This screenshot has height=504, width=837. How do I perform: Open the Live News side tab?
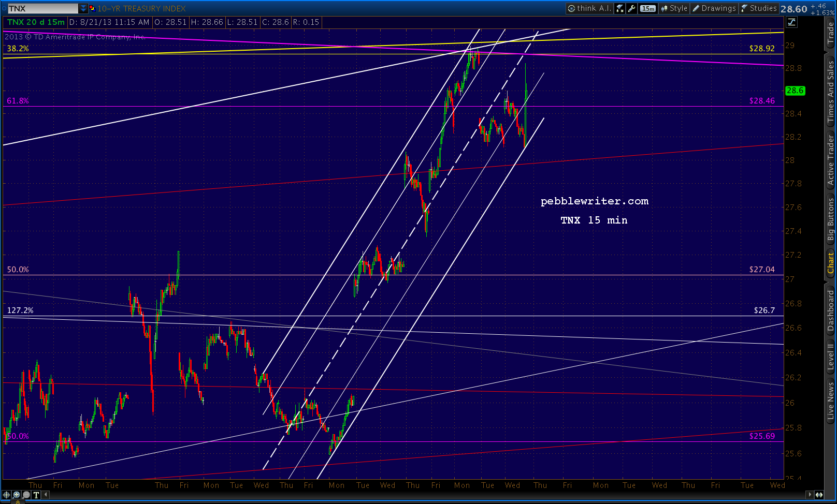click(830, 401)
